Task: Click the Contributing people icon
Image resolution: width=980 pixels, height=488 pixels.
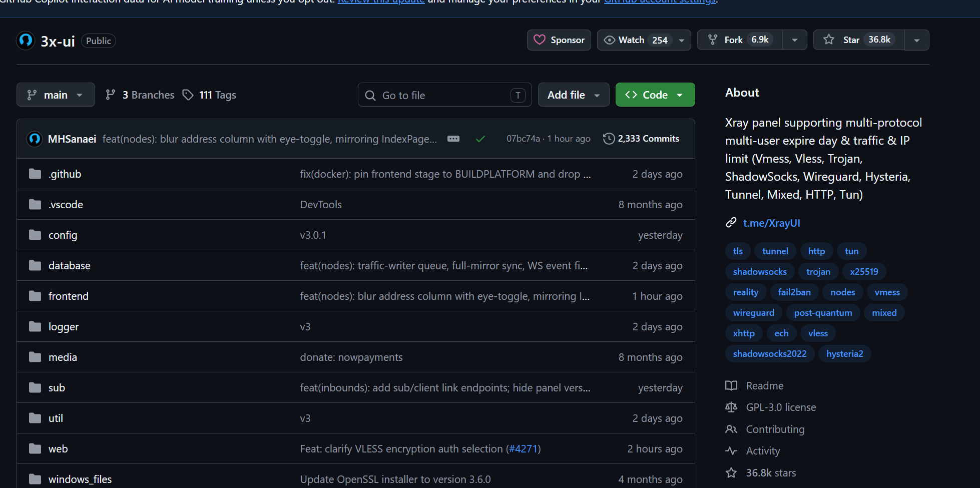Action: [x=731, y=429]
